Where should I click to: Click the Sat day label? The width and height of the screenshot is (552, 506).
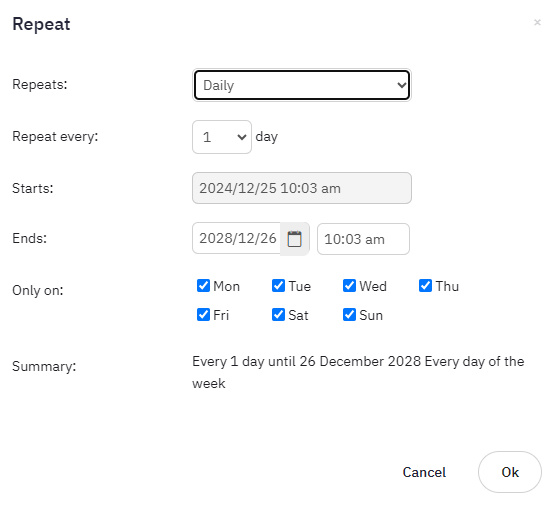298,315
